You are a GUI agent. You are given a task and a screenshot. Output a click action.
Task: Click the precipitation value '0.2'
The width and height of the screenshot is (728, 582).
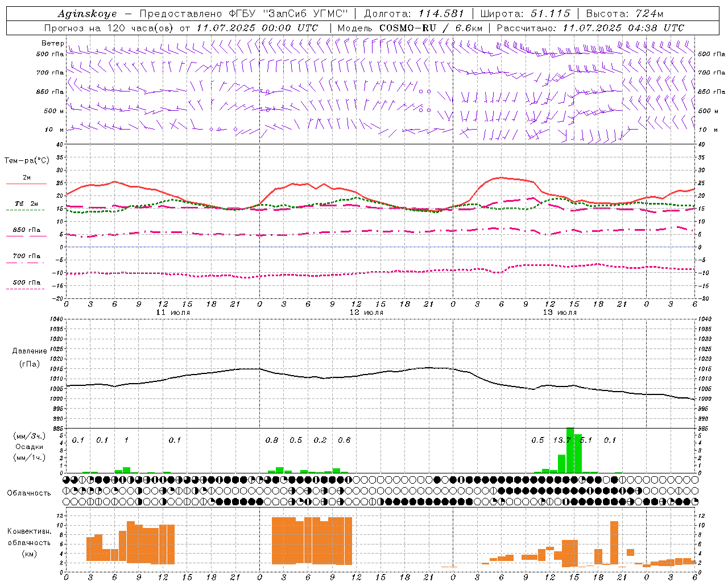[320, 440]
